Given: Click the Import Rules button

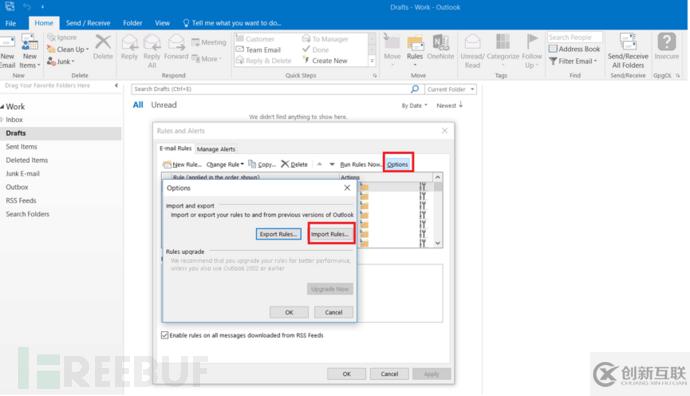Looking at the screenshot, I should (x=330, y=234).
